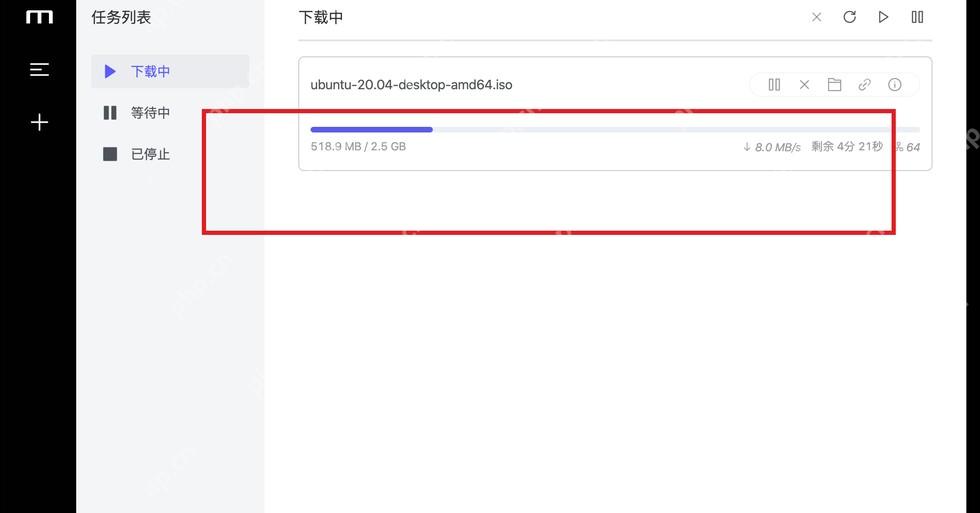
Task: Remove the ubuntu-20.04 iso task
Action: point(804,84)
